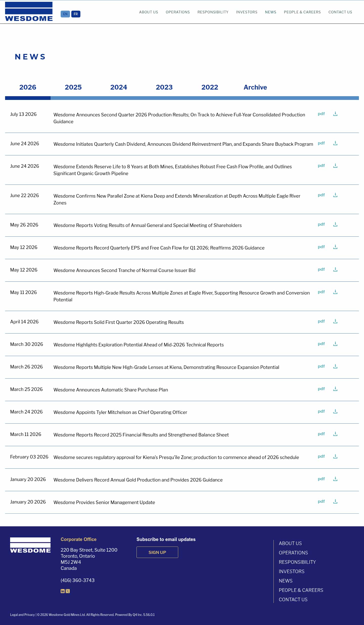Select the 2023 news tab

coord(164,87)
